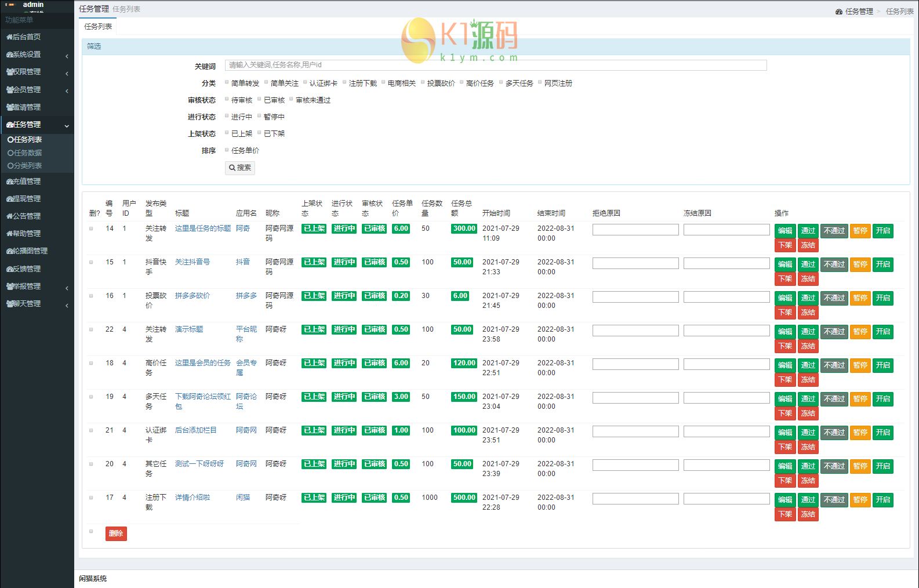Collapse the 任务管理 menu chevron
This screenshot has width=919, height=588.
[x=67, y=126]
